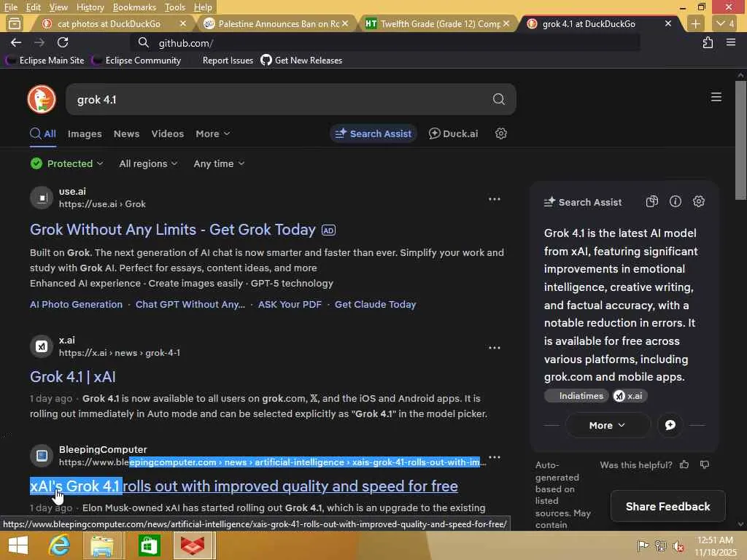Screen dimensions: 747x560
Task: Launch Internet Explorer from the taskbar
Action: tap(60, 545)
